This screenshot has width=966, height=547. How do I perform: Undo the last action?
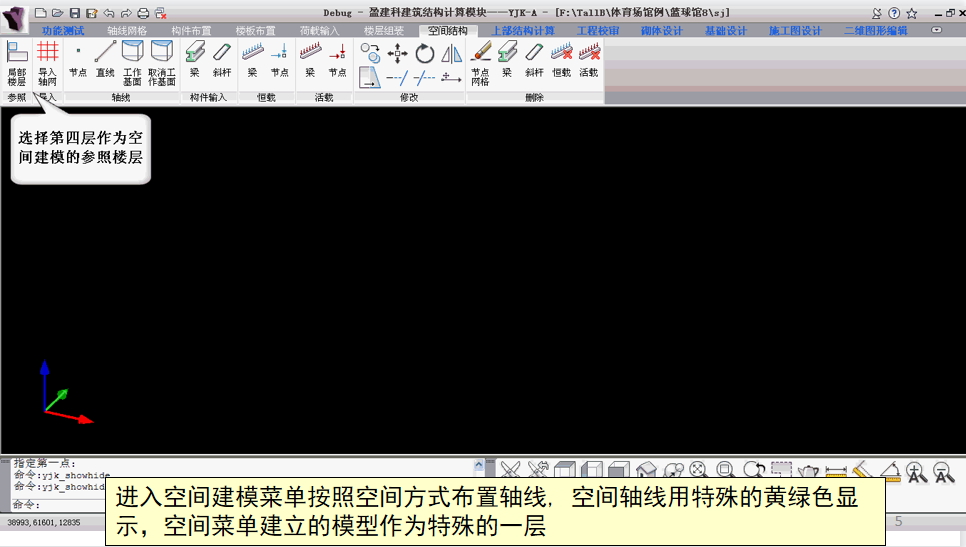click(x=109, y=13)
